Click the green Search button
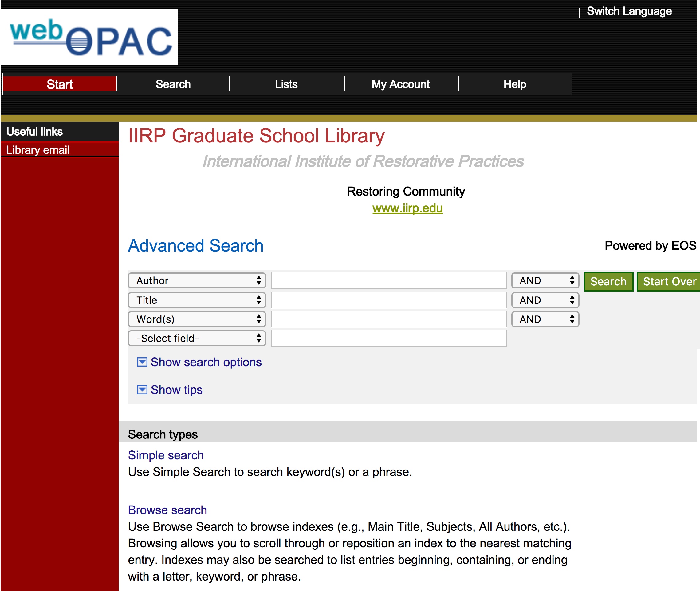 (x=609, y=281)
